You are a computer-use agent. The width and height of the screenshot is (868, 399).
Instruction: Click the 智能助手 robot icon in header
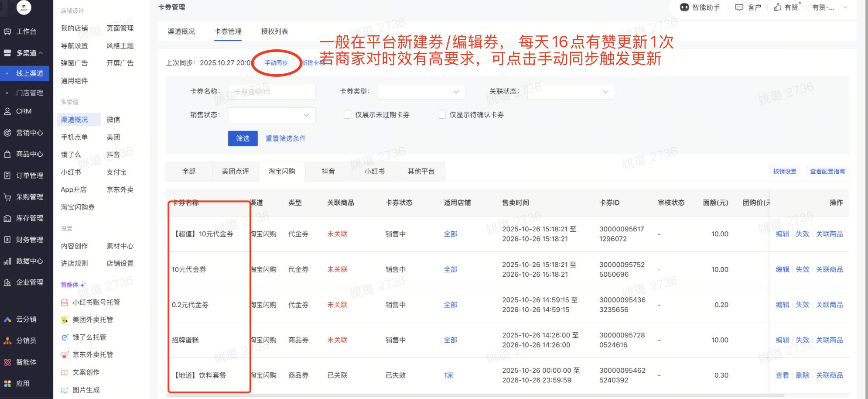(684, 7)
